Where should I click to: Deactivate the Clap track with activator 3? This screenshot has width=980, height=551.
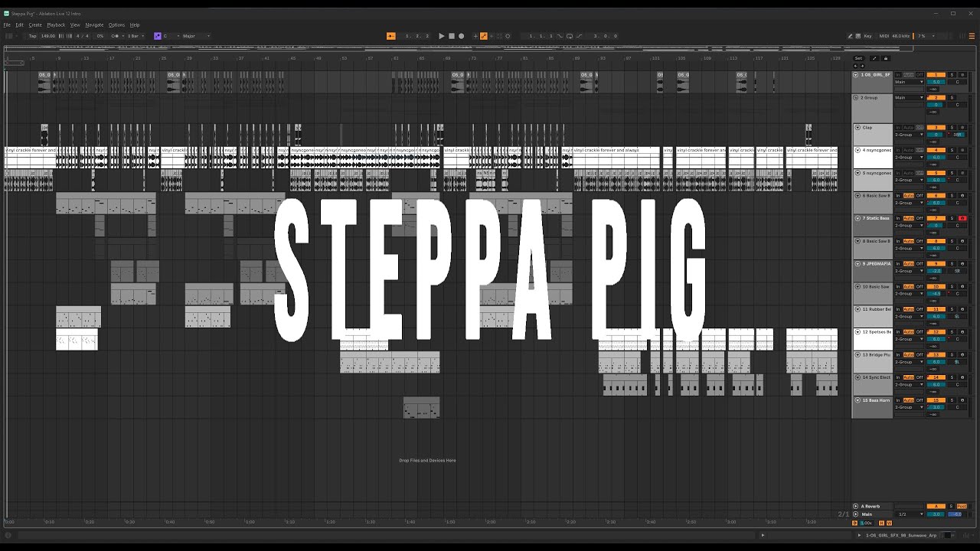click(x=936, y=128)
